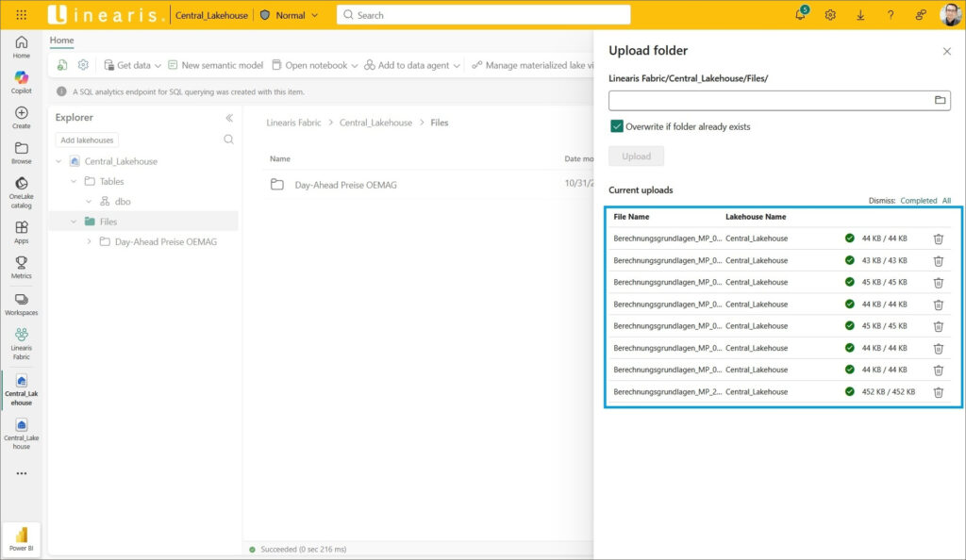Select the Files node in Explorer
966x560 pixels.
pos(108,222)
